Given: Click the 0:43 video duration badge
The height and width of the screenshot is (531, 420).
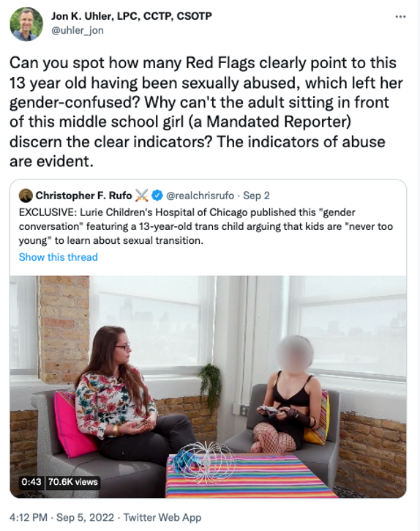Looking at the screenshot, I should pos(31,481).
